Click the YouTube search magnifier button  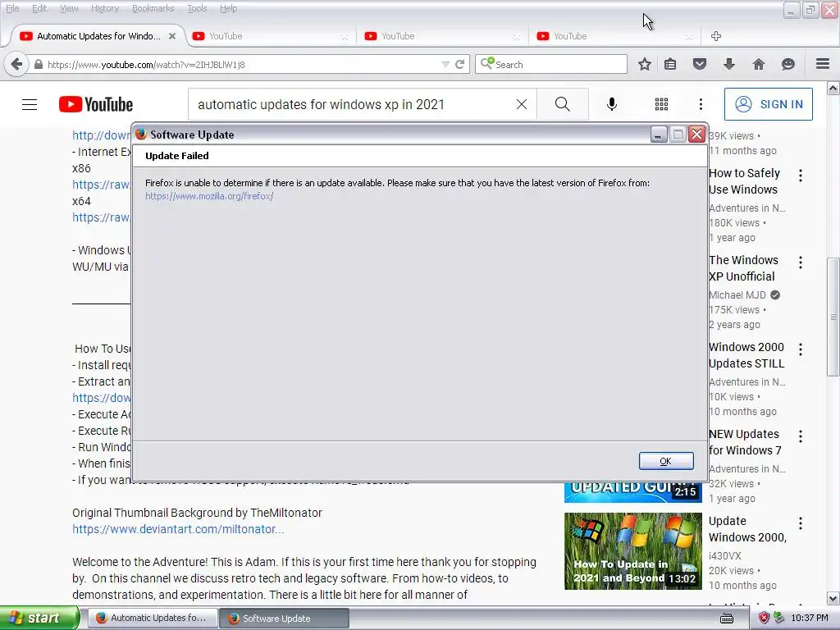click(x=563, y=104)
